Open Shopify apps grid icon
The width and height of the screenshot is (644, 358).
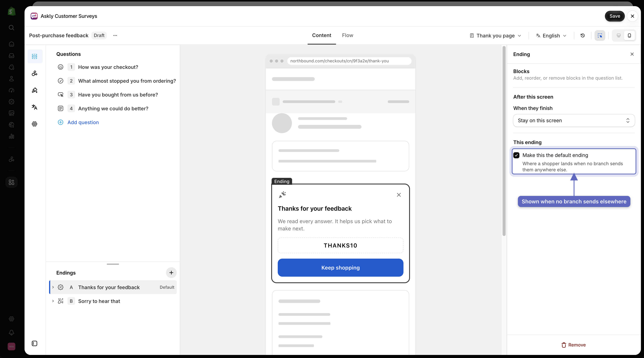click(x=11, y=182)
